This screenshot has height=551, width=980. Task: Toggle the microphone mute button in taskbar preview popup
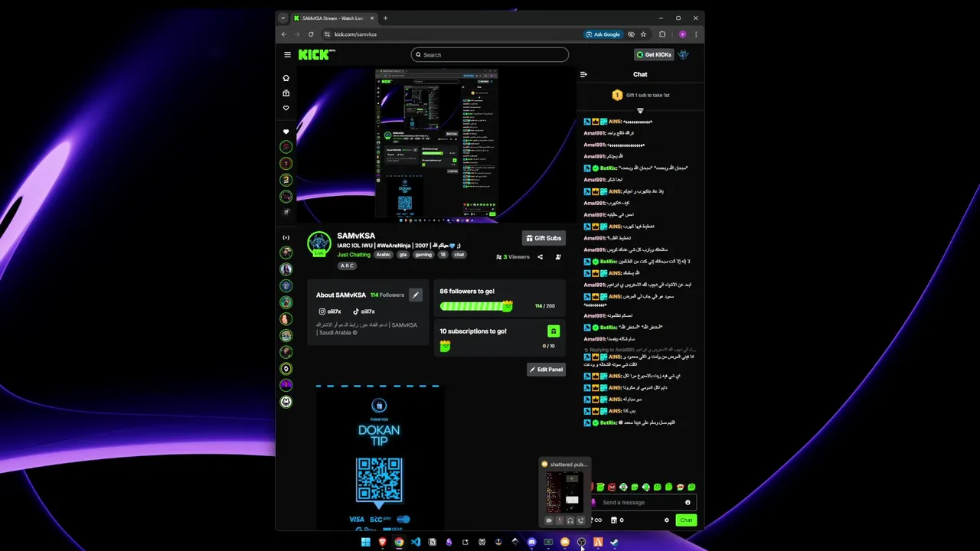[560, 520]
